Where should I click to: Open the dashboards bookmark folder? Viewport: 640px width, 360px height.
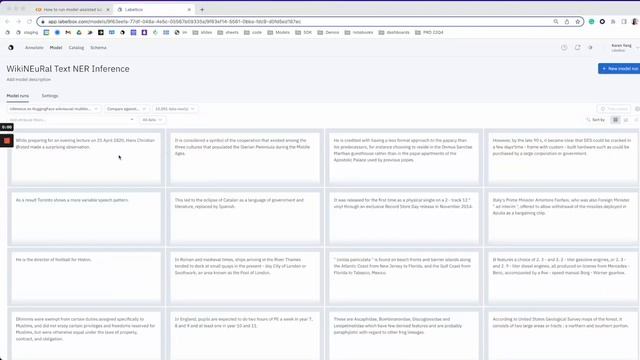(x=394, y=32)
